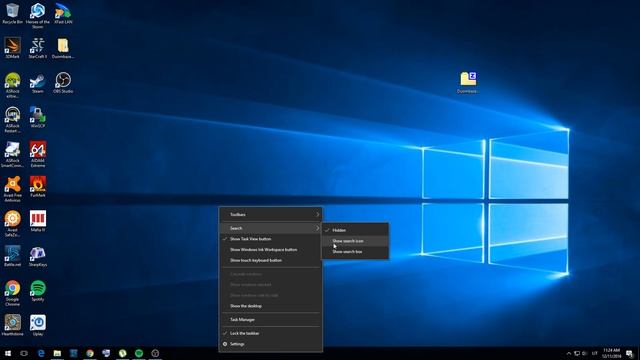Enable Show Windows Ink Workspace button
640x360 pixels.
coord(271,249)
